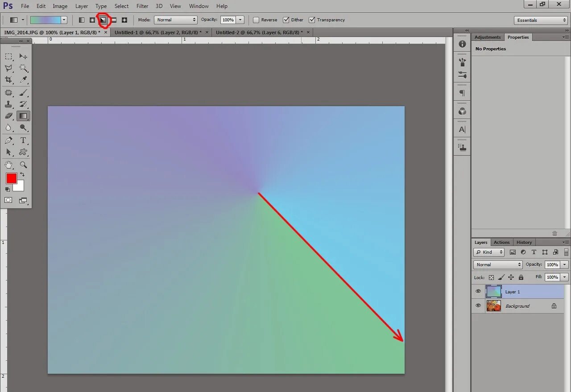Viewport: 571px width, 392px height.
Task: Select the Hand tool
Action: [8, 165]
